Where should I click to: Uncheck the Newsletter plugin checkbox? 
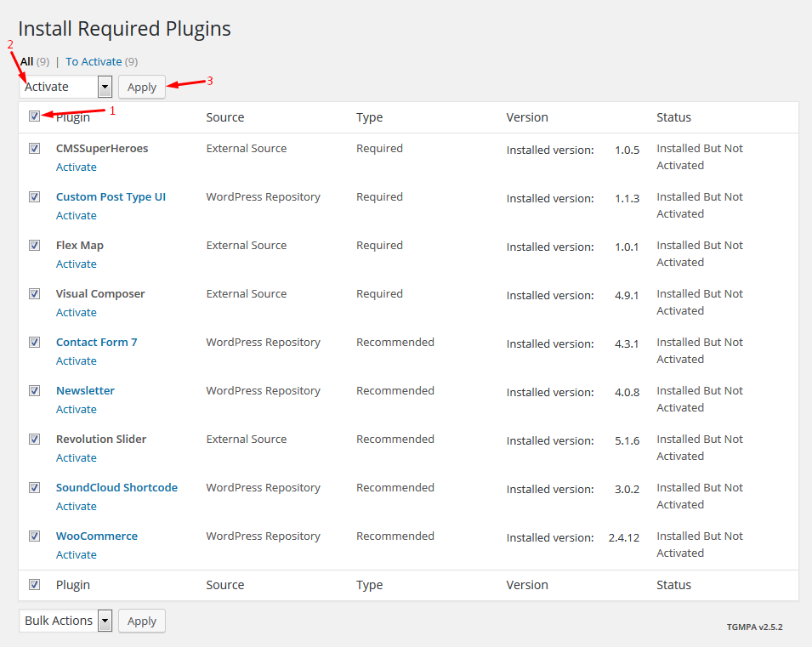pyautogui.click(x=34, y=390)
